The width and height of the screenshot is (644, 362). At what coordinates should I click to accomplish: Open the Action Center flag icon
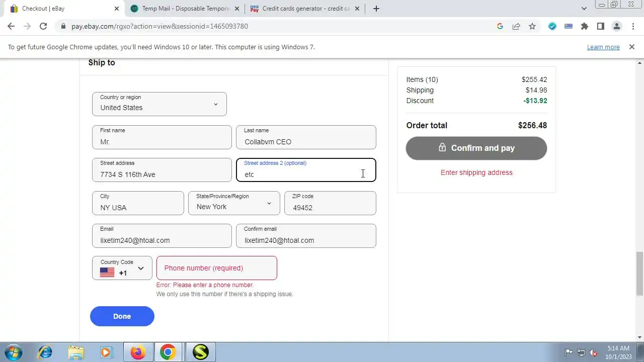pos(569,352)
